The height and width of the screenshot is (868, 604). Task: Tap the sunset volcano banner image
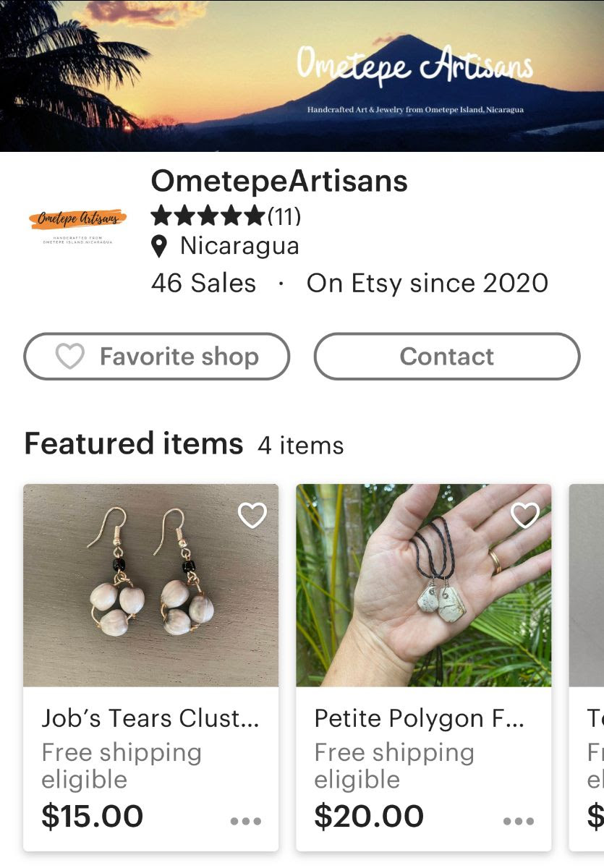(x=302, y=76)
